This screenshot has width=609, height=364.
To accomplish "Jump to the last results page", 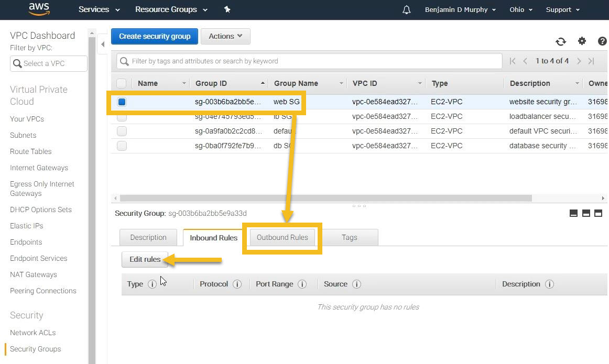I will click(591, 61).
